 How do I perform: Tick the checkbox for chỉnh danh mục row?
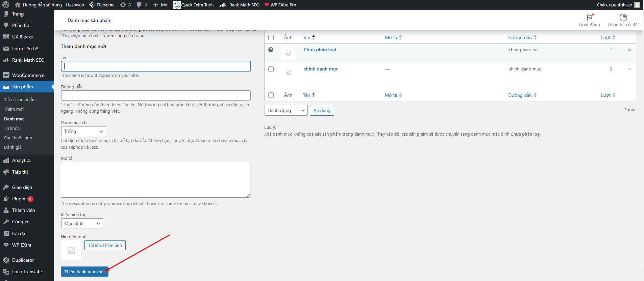271,69
